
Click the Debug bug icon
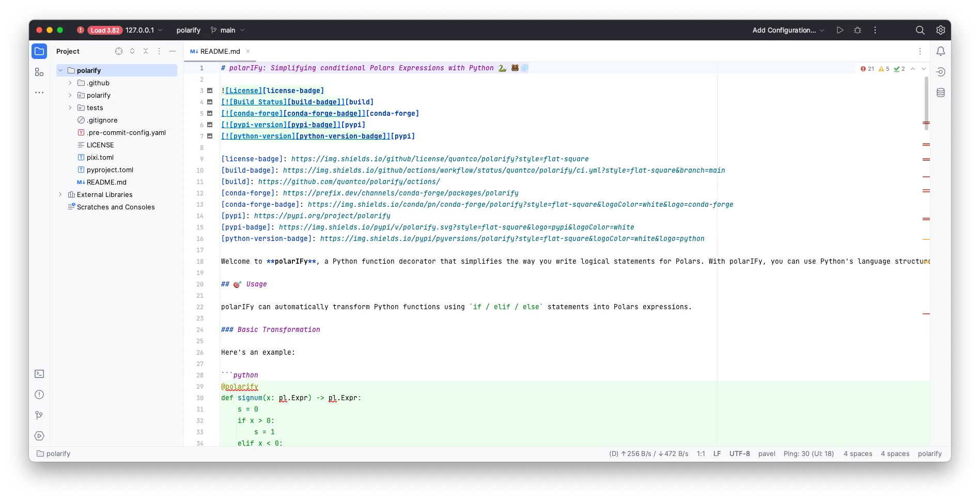[858, 30]
